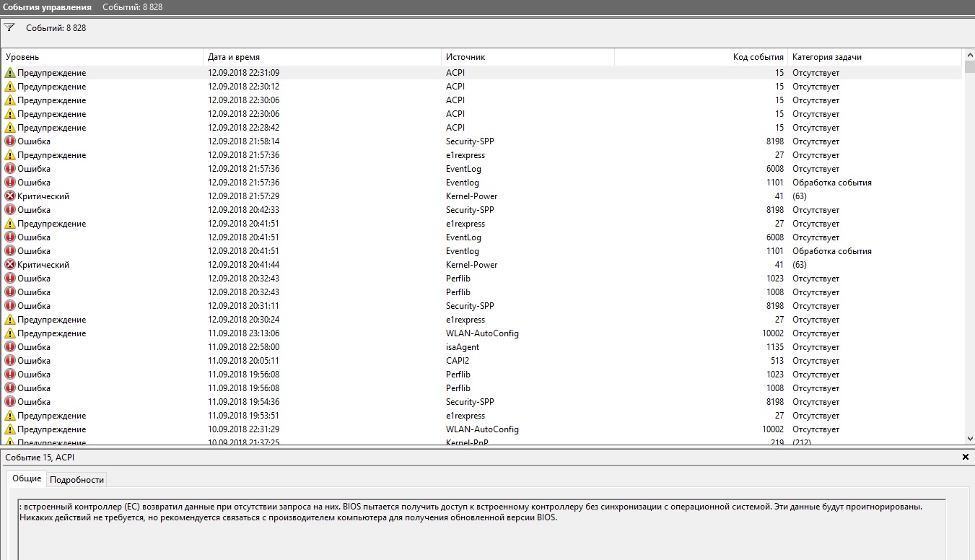Click warning icon of e1rexpress event at 19:53:51
This screenshot has height=560, width=975.
coord(10,416)
